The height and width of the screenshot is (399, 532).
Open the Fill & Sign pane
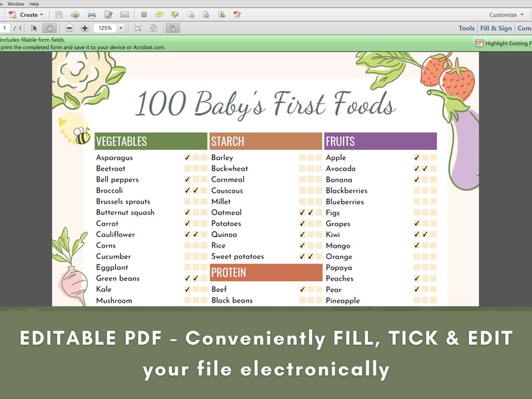click(x=496, y=28)
